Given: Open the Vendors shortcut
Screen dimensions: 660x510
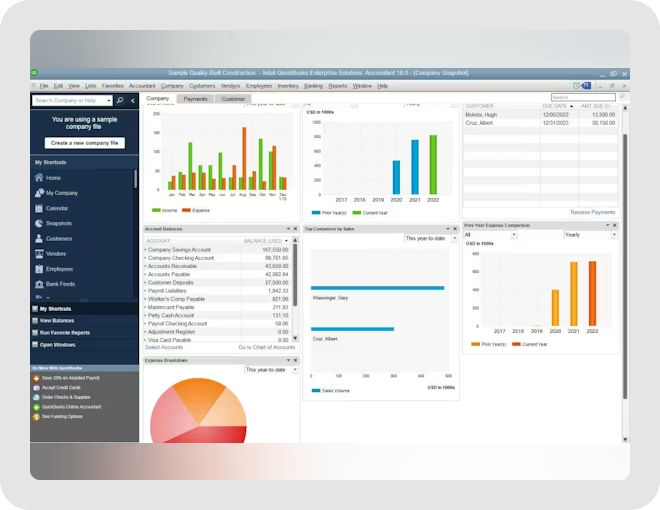Looking at the screenshot, I should coord(50,253).
